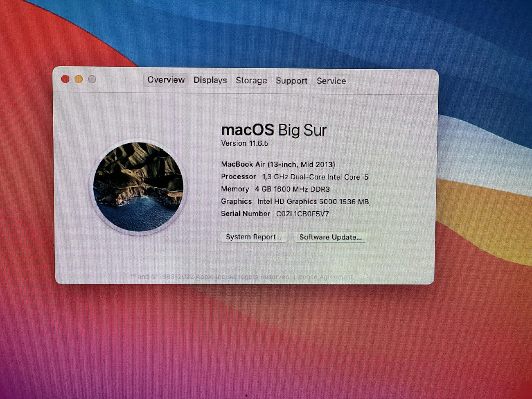Image resolution: width=532 pixels, height=399 pixels.
Task: Click the Memory label
Action: click(235, 189)
